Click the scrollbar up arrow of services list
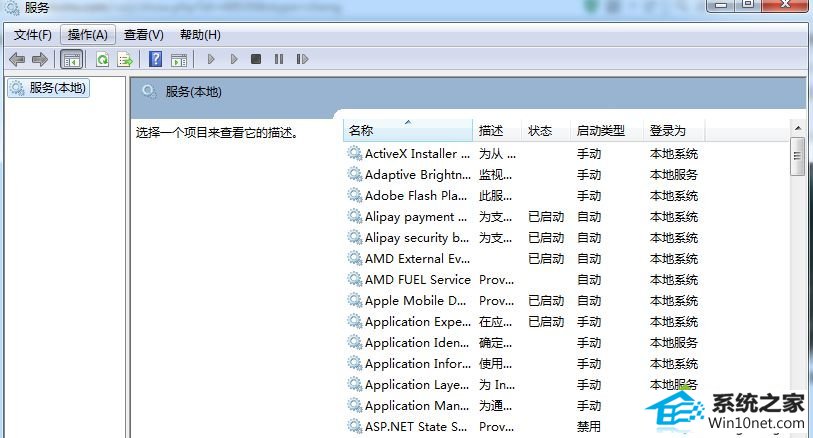The image size is (813, 438). tap(797, 128)
